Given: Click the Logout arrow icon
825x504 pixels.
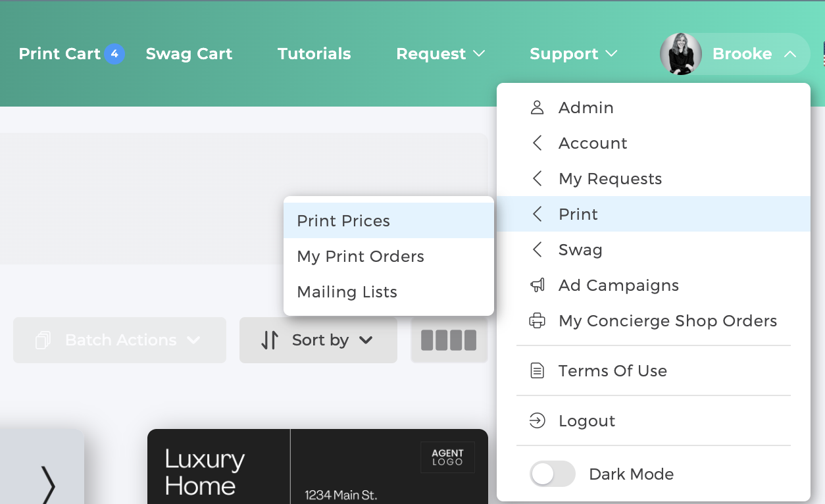Looking at the screenshot, I should click(537, 421).
